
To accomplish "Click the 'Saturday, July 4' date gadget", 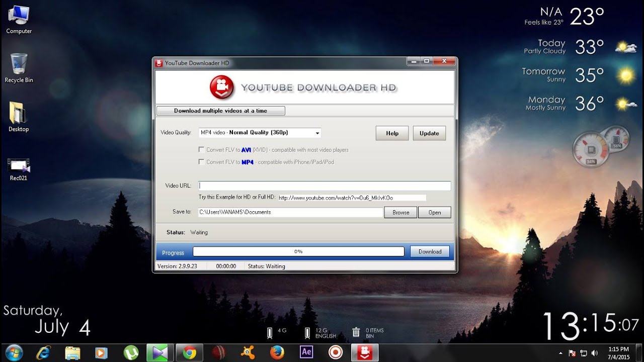I will coord(47,320).
